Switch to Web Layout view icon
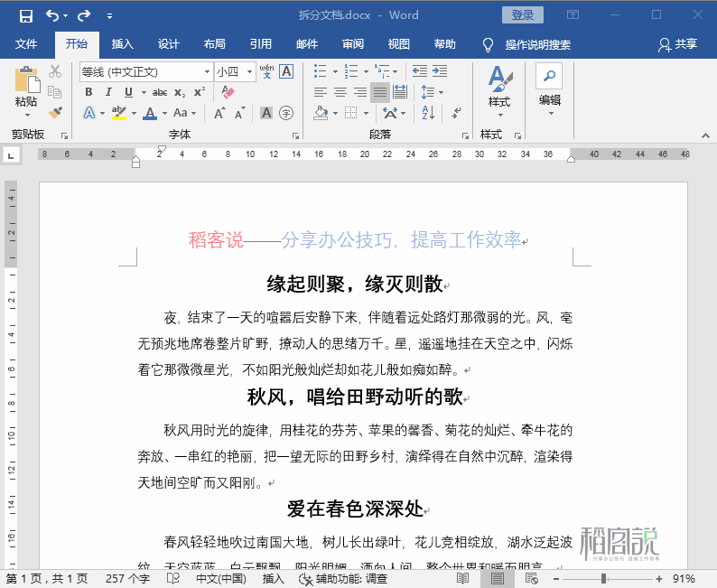This screenshot has height=588, width=717. [531, 579]
